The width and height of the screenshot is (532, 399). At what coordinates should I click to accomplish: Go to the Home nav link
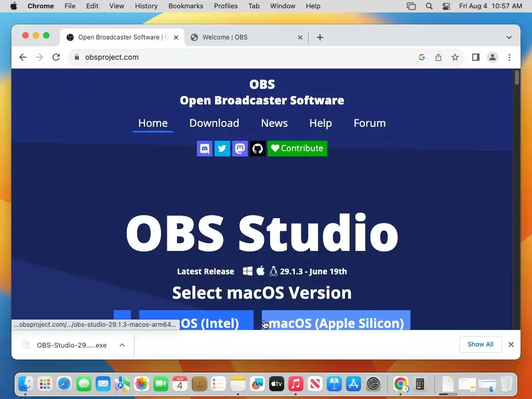coord(153,123)
